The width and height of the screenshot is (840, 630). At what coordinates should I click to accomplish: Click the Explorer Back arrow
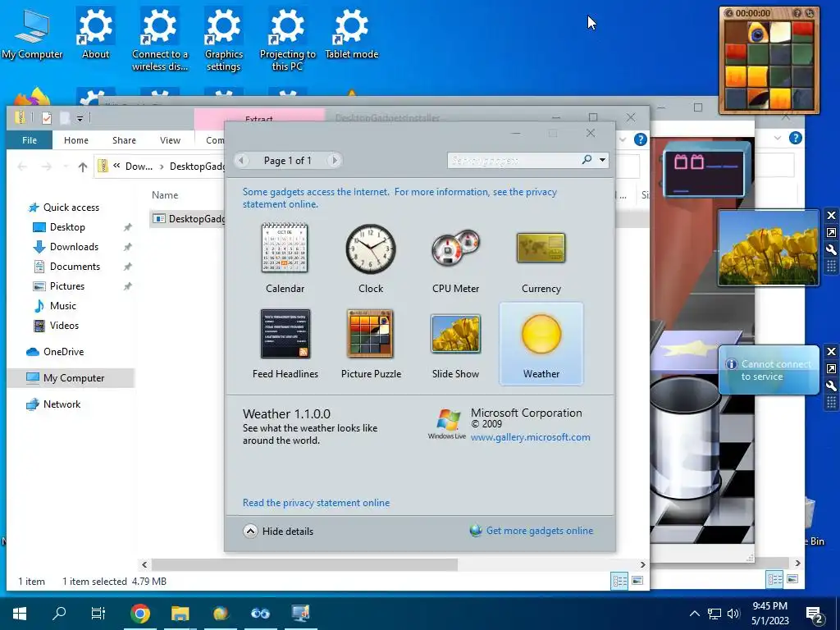(x=22, y=167)
